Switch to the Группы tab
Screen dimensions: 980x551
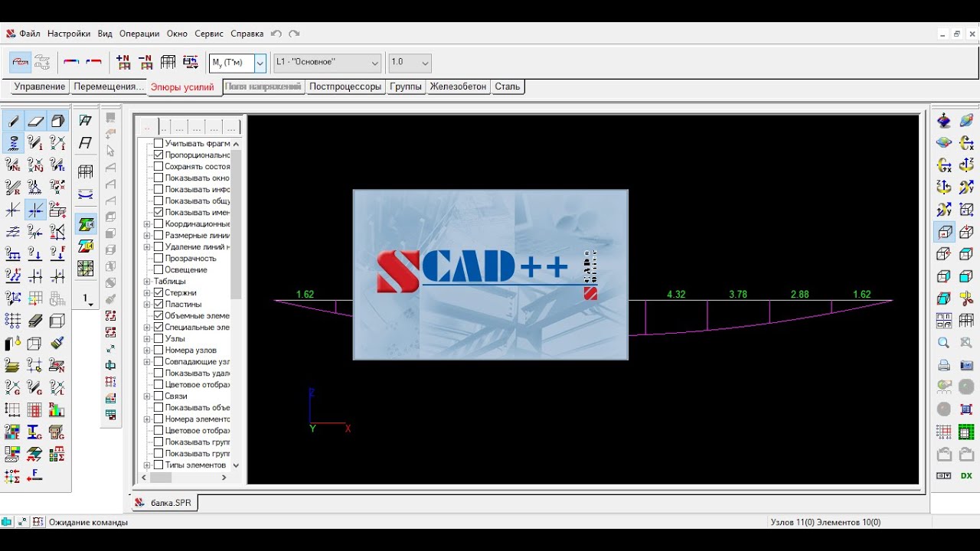click(x=406, y=86)
